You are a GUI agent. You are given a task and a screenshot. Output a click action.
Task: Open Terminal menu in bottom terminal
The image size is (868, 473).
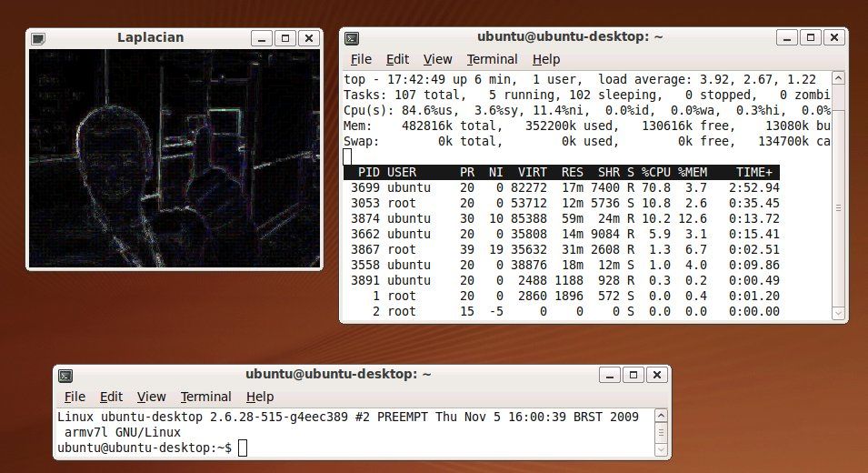tap(206, 398)
